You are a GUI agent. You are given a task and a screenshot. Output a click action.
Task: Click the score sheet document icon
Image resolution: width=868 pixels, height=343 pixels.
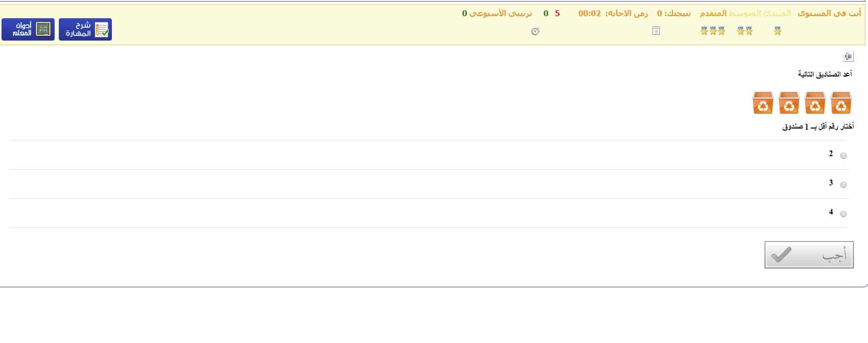pos(656,31)
